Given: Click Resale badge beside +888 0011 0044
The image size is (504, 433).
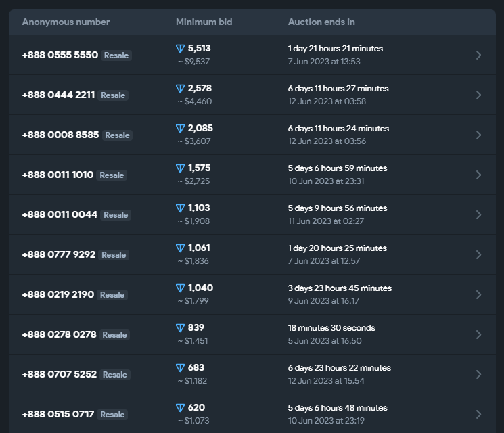Looking at the screenshot, I should point(116,215).
